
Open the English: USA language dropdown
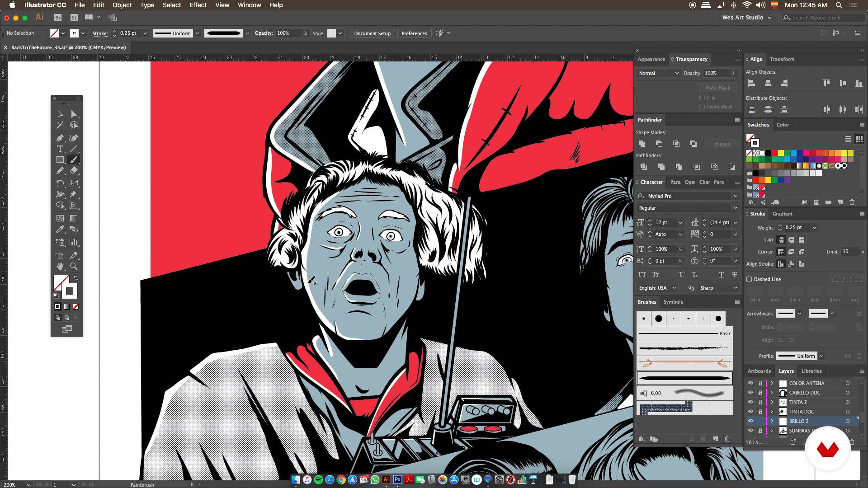pos(657,288)
